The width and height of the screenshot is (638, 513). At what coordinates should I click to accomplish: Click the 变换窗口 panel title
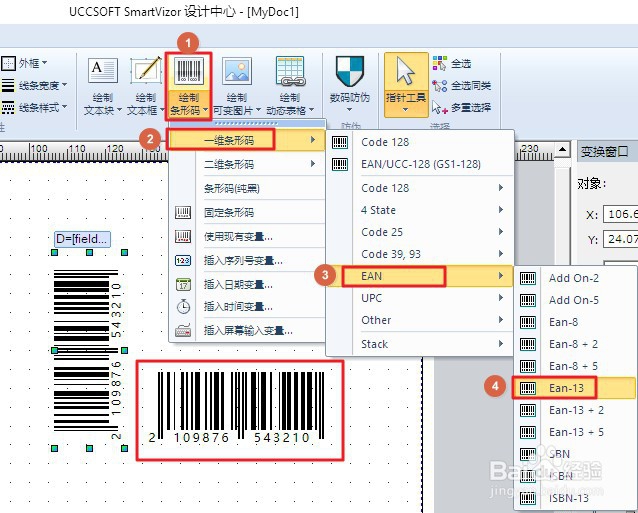(604, 152)
